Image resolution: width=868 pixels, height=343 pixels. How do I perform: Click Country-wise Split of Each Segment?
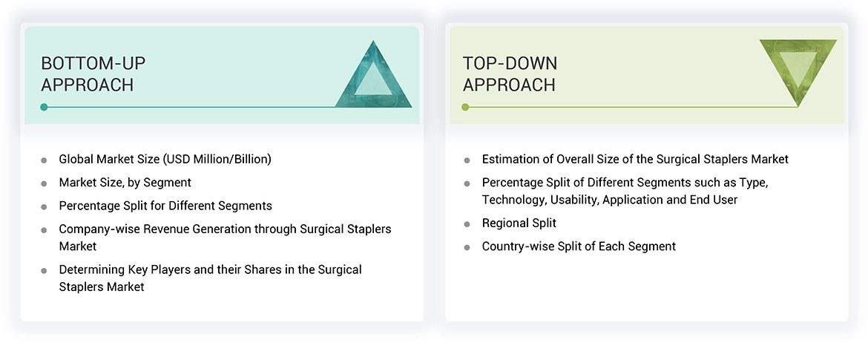578,246
